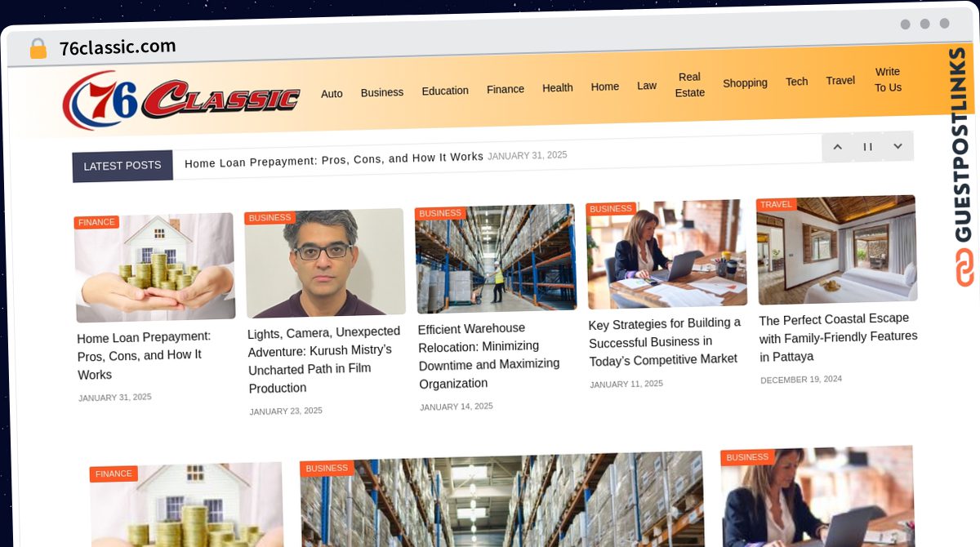Read Key Strategies for Building Business article
980x547 pixels.
(665, 340)
